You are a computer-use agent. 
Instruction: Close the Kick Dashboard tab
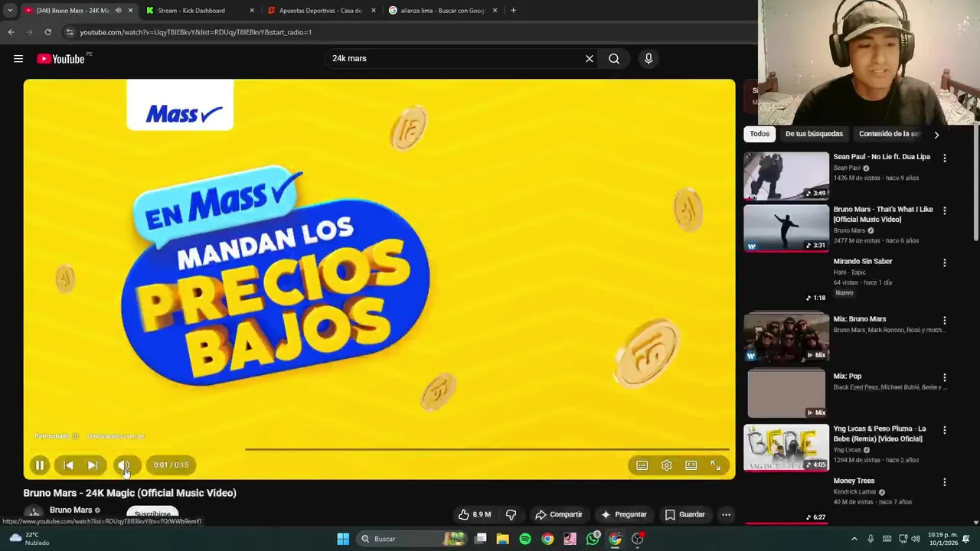click(x=252, y=11)
